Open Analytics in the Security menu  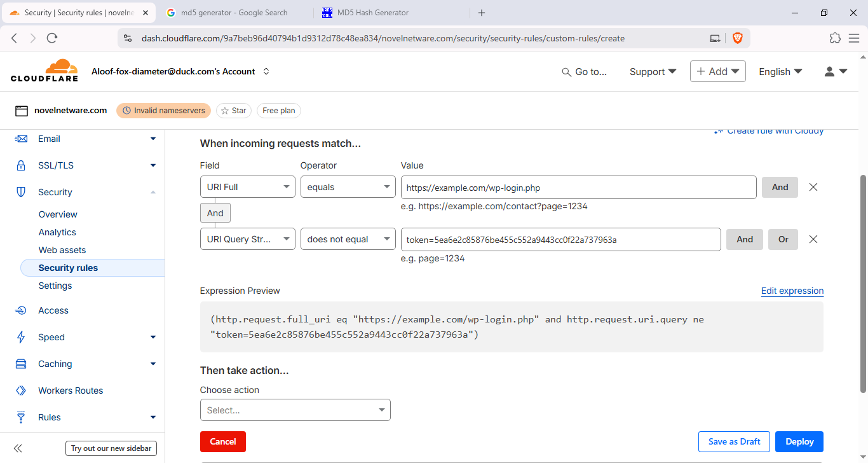(x=57, y=232)
